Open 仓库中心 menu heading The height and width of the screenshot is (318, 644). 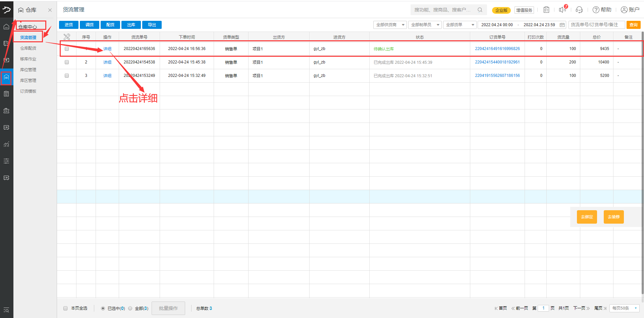click(28, 27)
